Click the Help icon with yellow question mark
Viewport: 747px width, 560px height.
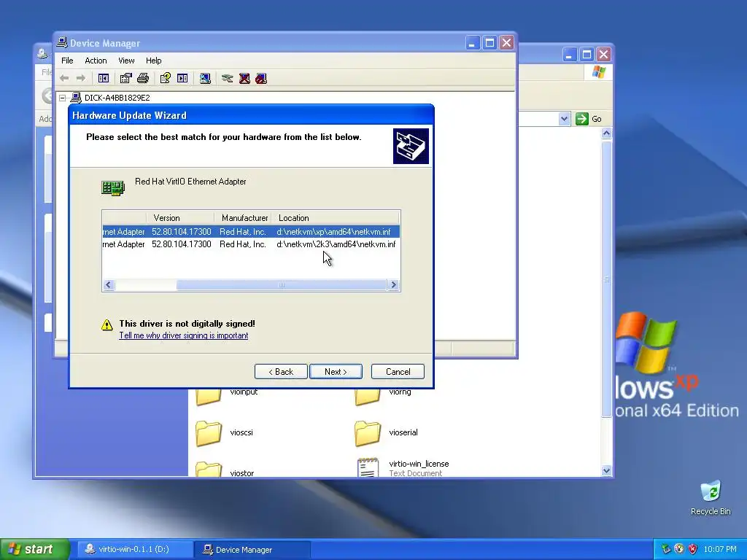[166, 79]
